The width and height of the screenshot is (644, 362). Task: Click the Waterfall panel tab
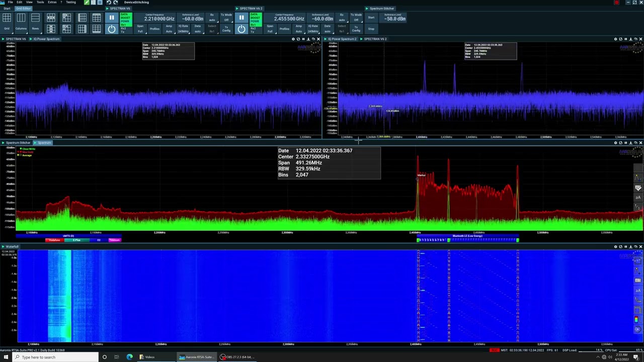point(11,247)
